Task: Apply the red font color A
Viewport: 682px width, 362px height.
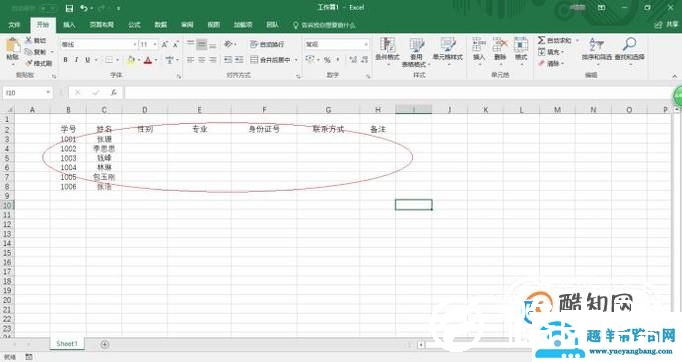Action: tap(148, 60)
